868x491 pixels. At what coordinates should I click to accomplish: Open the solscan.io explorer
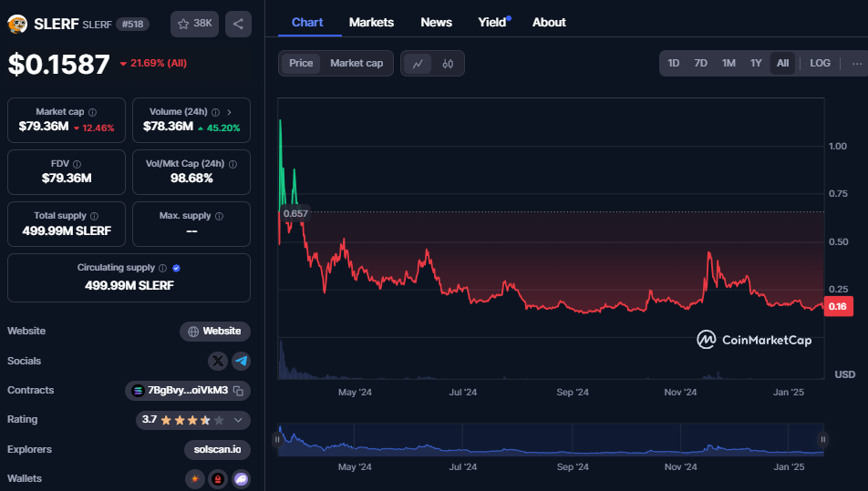[218, 449]
